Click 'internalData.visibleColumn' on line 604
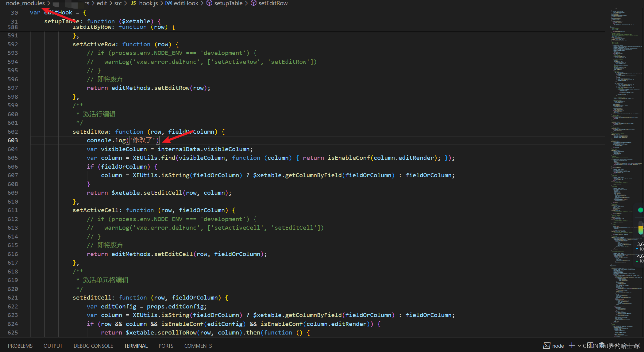Image resolution: width=644 pixels, height=352 pixels. click(203, 149)
